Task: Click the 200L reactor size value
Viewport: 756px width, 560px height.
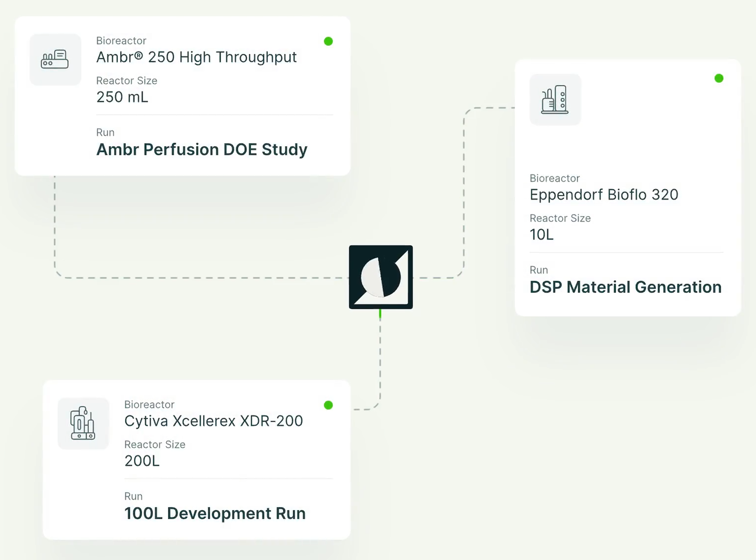Action: 142,461
